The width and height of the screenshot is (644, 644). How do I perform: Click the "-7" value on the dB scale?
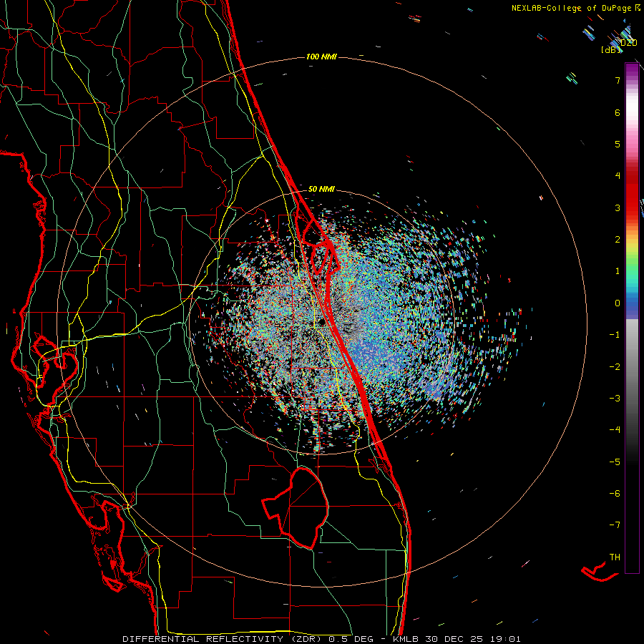click(615, 525)
